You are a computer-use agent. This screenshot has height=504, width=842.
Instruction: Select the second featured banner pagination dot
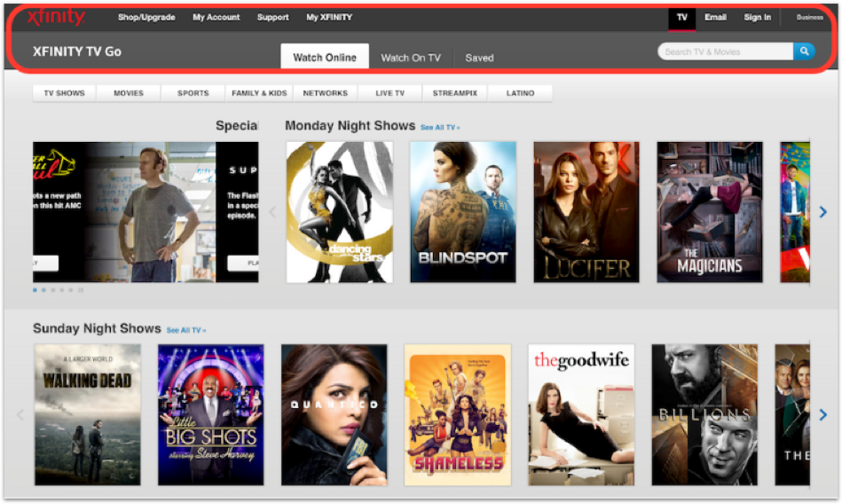(x=43, y=290)
